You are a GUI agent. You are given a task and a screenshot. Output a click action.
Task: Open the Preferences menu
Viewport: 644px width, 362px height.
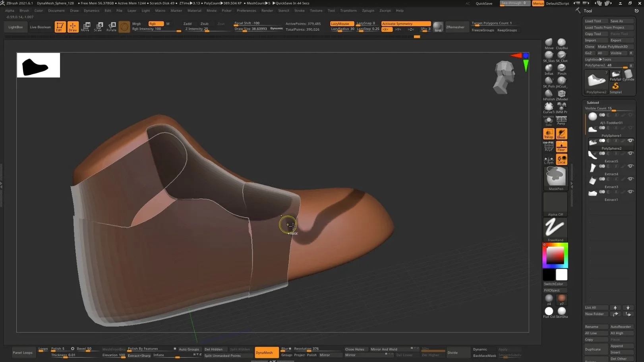pyautogui.click(x=246, y=11)
